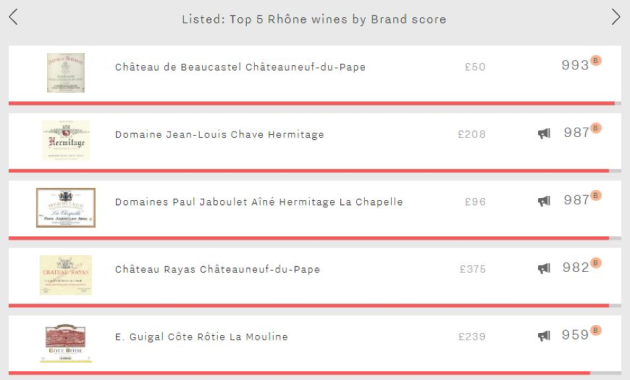Viewport: 630px width, 380px height.
Task: Open Château de Beaucastel Châteauneuf-du-Pape wine
Action: point(240,67)
